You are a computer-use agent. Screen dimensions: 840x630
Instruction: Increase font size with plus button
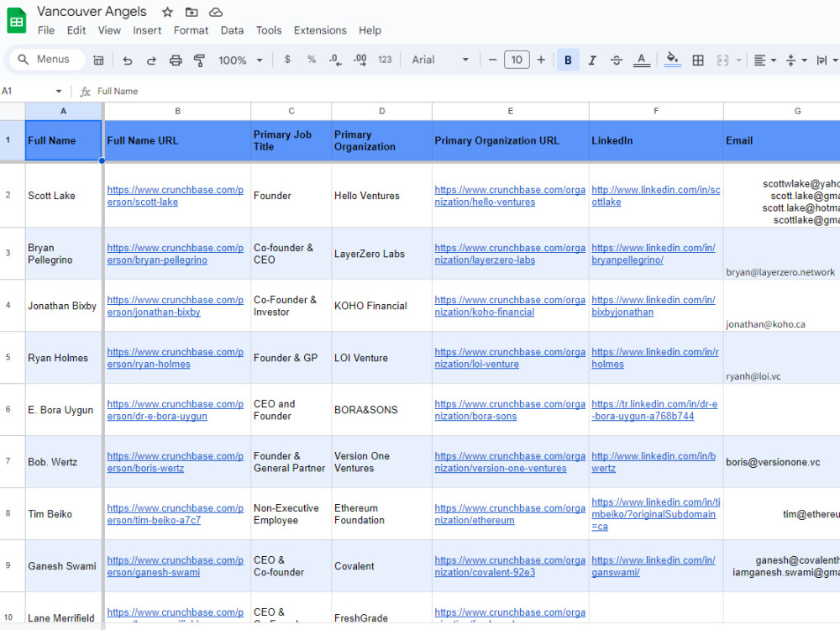(x=541, y=60)
